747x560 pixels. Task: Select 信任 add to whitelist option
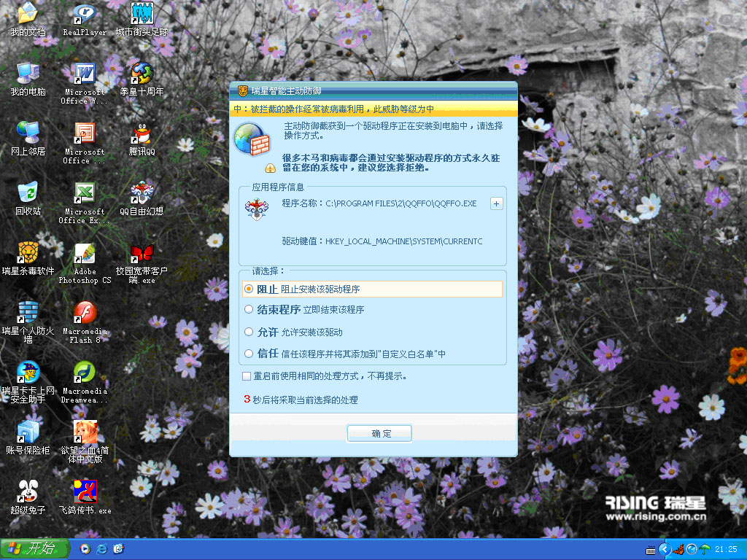click(345, 354)
